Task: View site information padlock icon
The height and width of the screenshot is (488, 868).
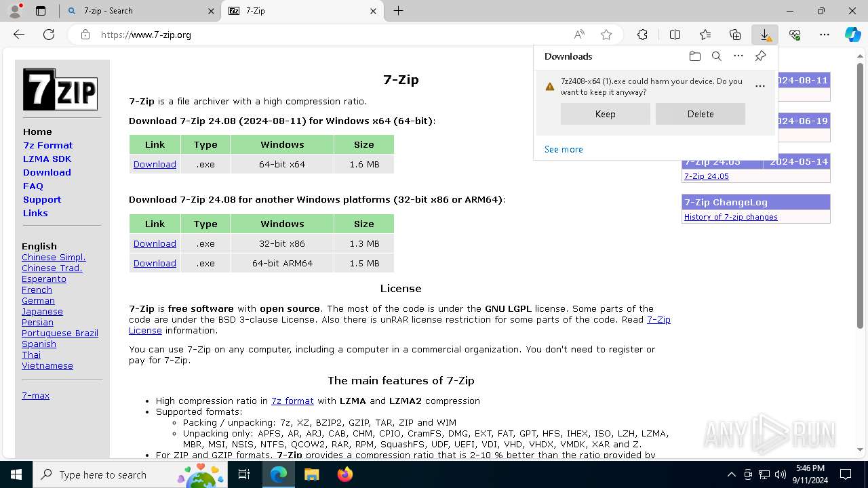Action: (85, 35)
